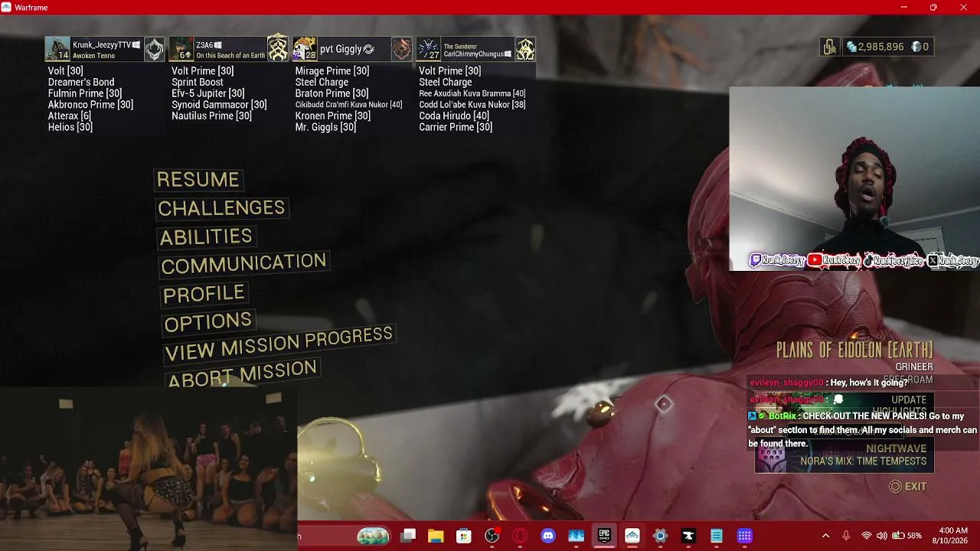This screenshot has width=980, height=551.
Task: Open the Nightwave Nora's Mix panel
Action: (x=844, y=455)
